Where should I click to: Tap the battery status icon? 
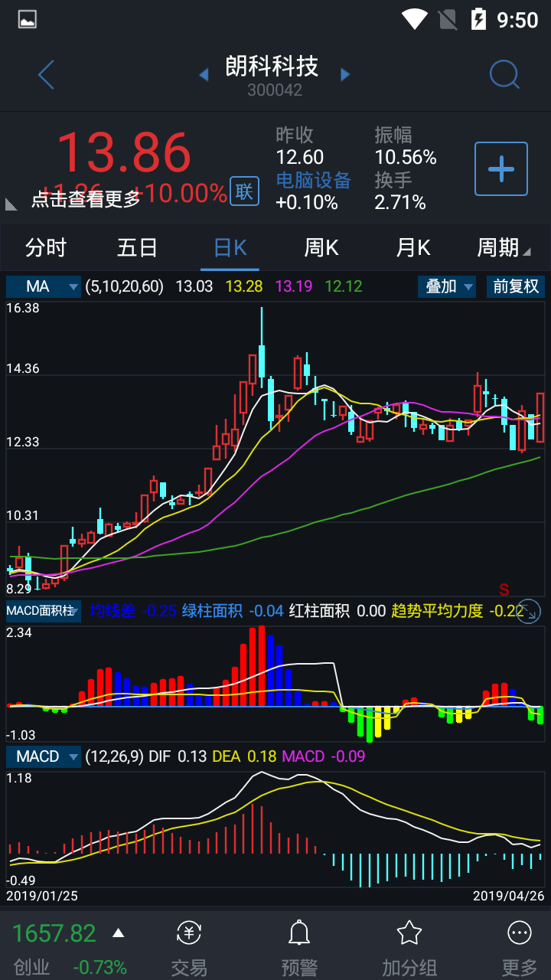click(x=478, y=19)
